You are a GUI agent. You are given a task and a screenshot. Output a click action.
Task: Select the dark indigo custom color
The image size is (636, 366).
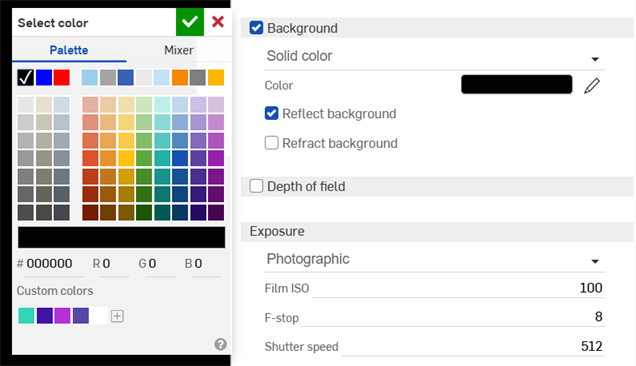point(45,316)
